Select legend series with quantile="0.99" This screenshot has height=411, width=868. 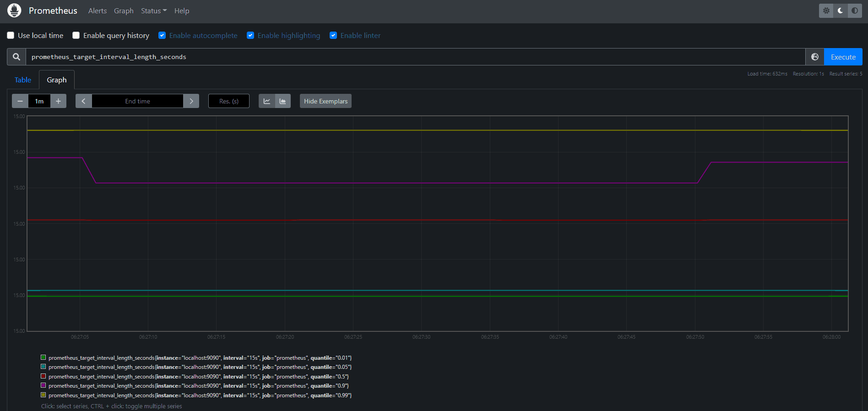(x=200, y=395)
